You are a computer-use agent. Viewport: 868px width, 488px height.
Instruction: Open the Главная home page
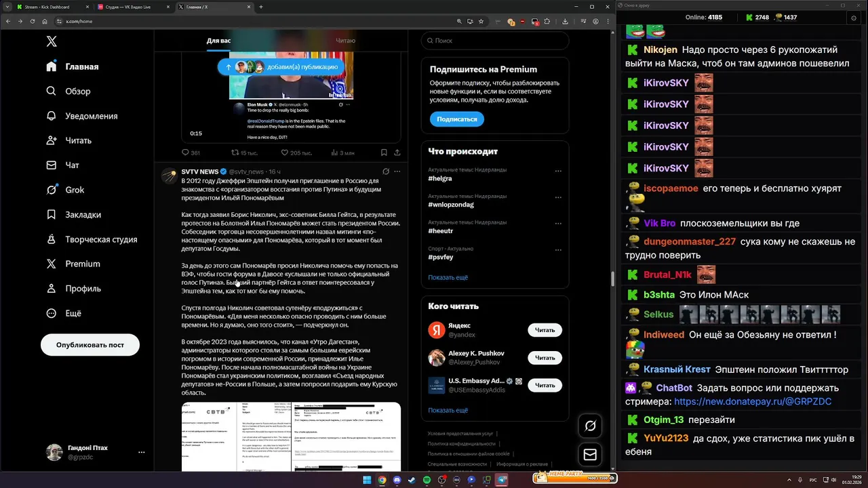pyautogui.click(x=73, y=66)
